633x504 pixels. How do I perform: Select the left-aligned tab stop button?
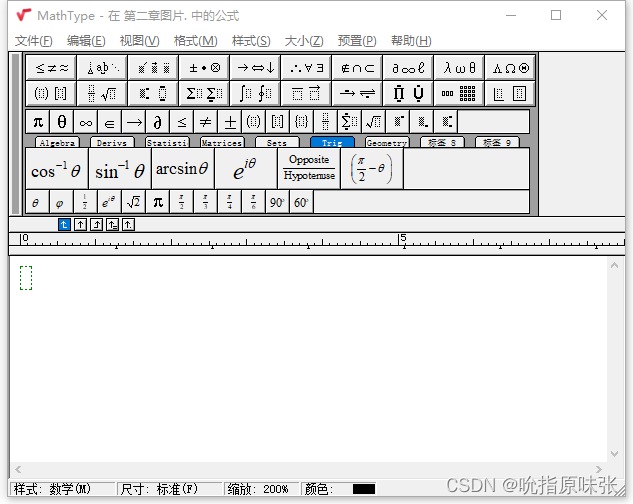pos(64,225)
